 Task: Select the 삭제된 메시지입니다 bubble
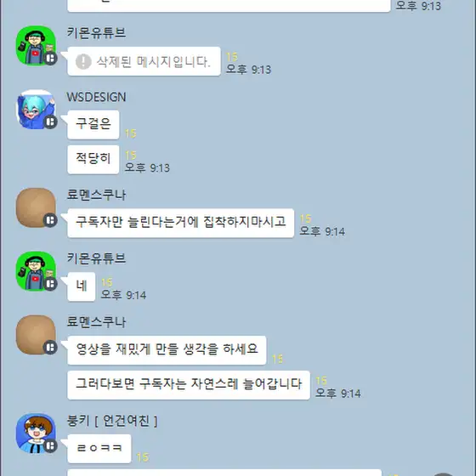[x=144, y=61]
